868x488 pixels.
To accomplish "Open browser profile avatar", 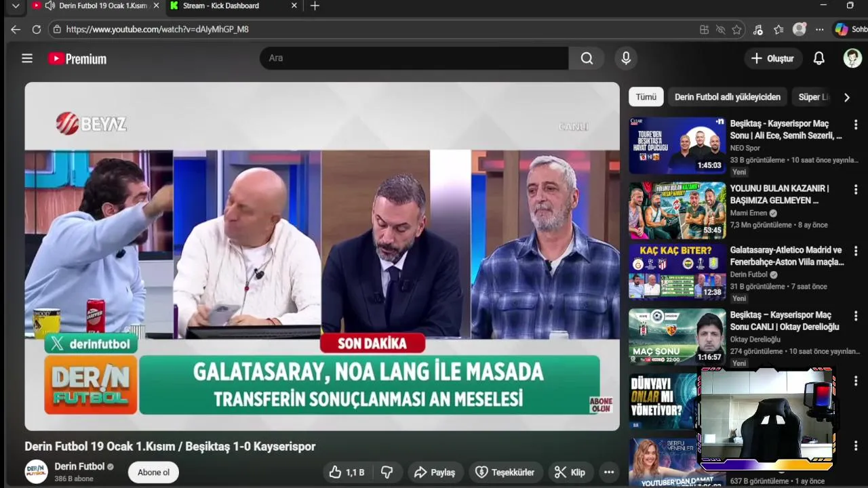I will point(800,29).
